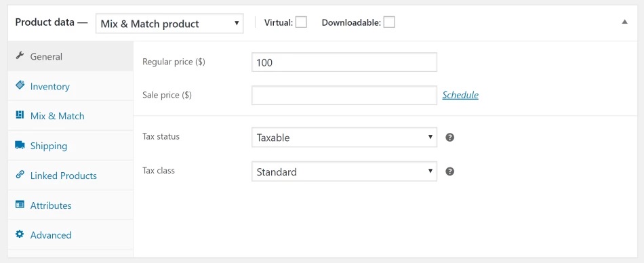644x263 pixels.
Task: Click the General wrench icon
Action: 20,56
